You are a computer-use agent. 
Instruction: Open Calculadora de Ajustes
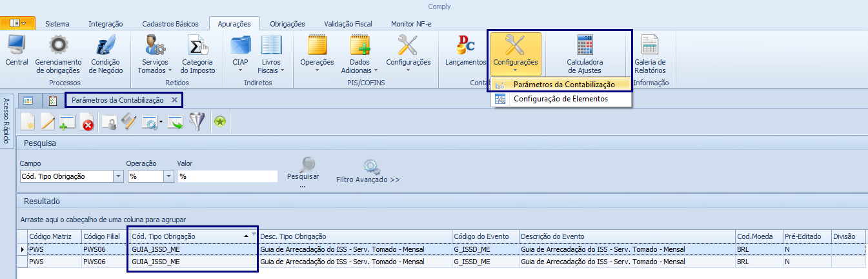[585, 54]
